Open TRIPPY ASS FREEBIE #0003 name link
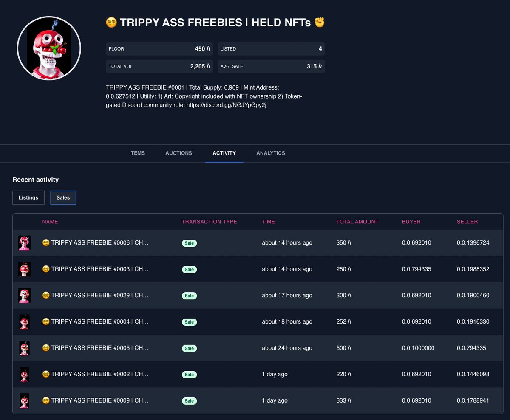 pos(96,269)
